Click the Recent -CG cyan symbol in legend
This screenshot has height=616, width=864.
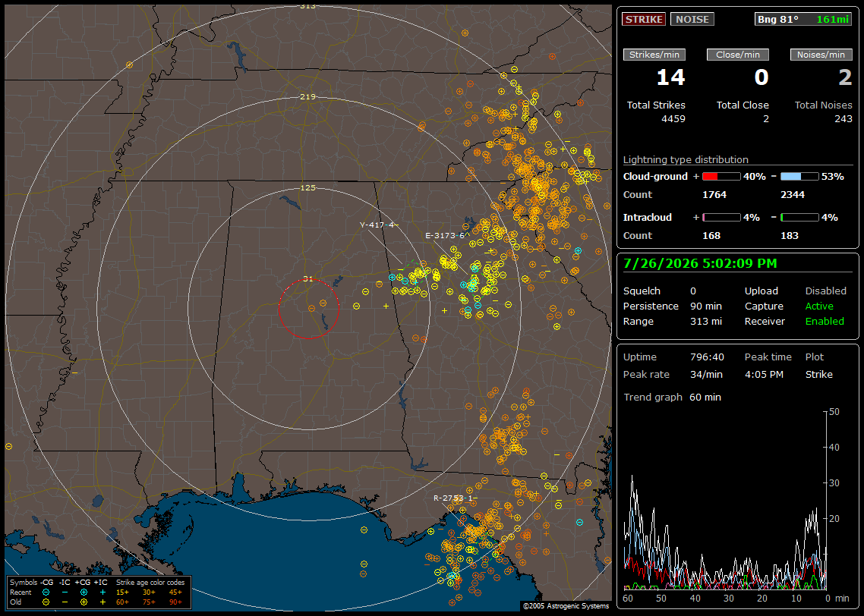point(46,592)
